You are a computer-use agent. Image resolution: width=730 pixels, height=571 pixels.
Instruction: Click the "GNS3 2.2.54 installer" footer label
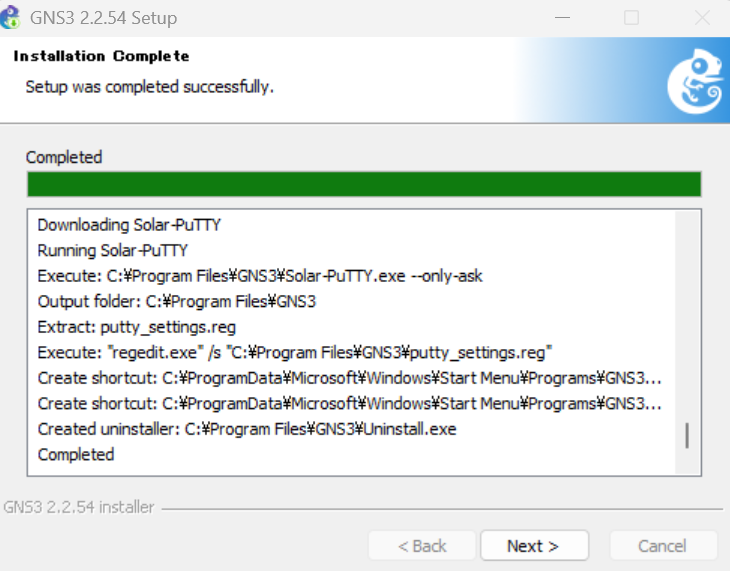click(79, 507)
